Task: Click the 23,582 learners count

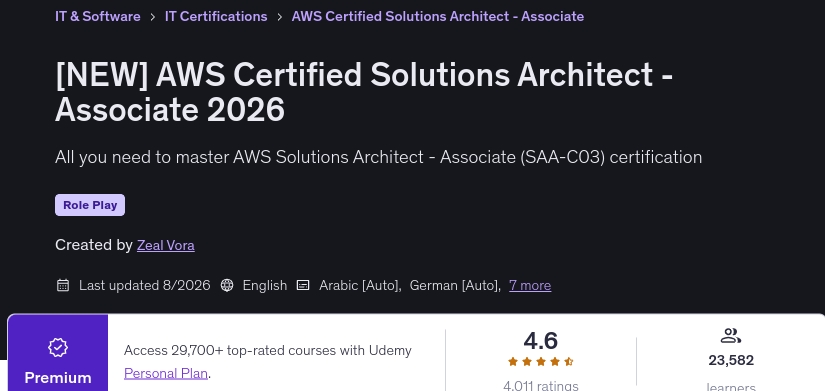Action: point(731,360)
